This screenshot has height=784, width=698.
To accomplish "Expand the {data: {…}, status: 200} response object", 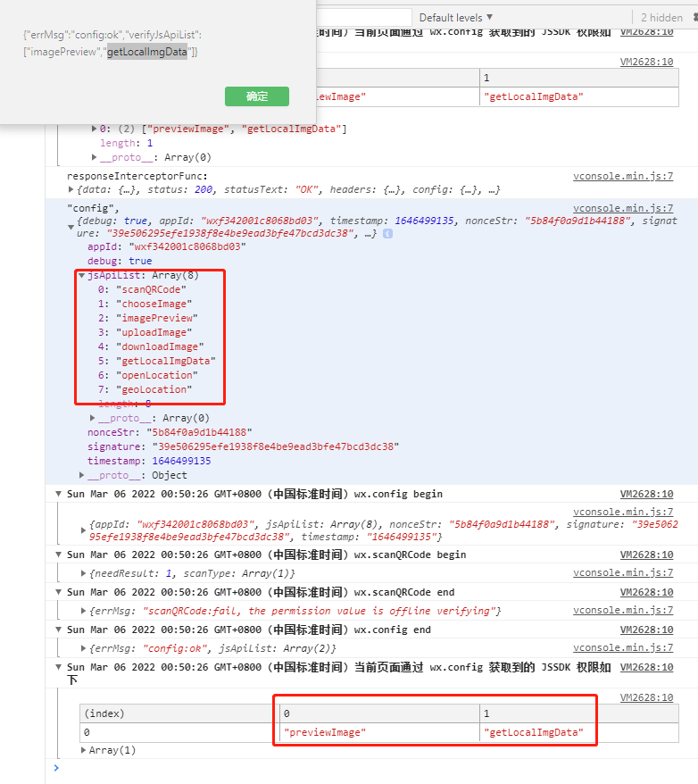I will [71, 189].
